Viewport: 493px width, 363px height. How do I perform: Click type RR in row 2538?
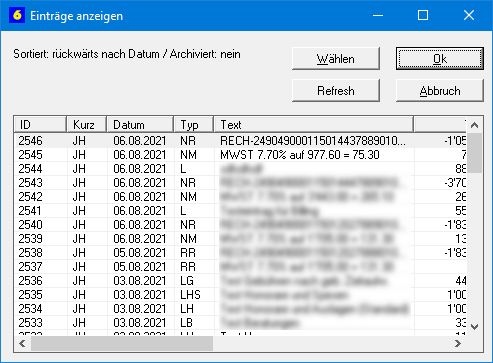tap(188, 253)
